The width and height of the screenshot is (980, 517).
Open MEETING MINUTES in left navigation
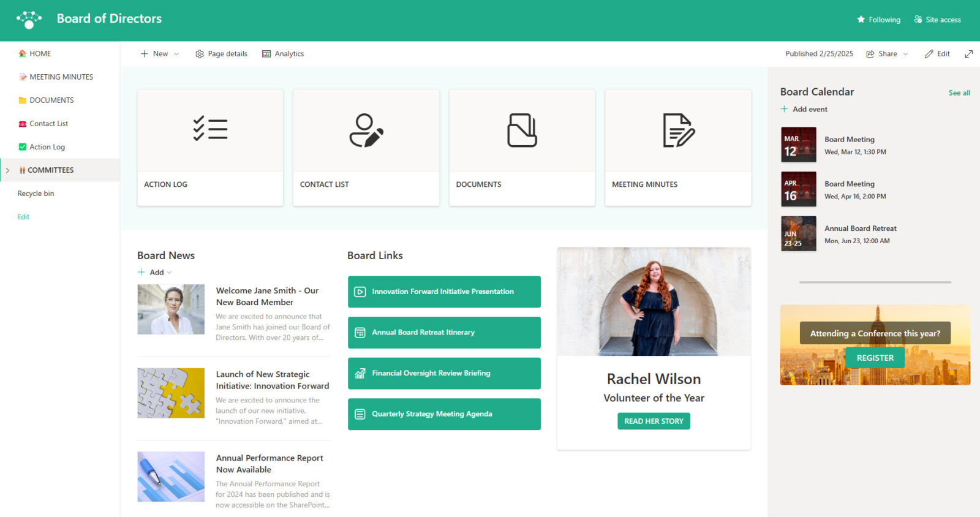point(60,77)
